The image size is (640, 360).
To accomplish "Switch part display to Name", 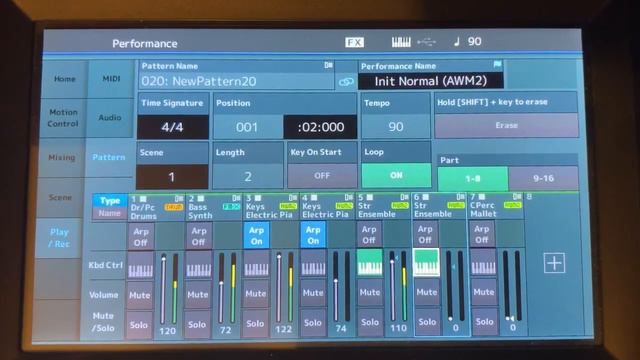I will pyautogui.click(x=109, y=213).
